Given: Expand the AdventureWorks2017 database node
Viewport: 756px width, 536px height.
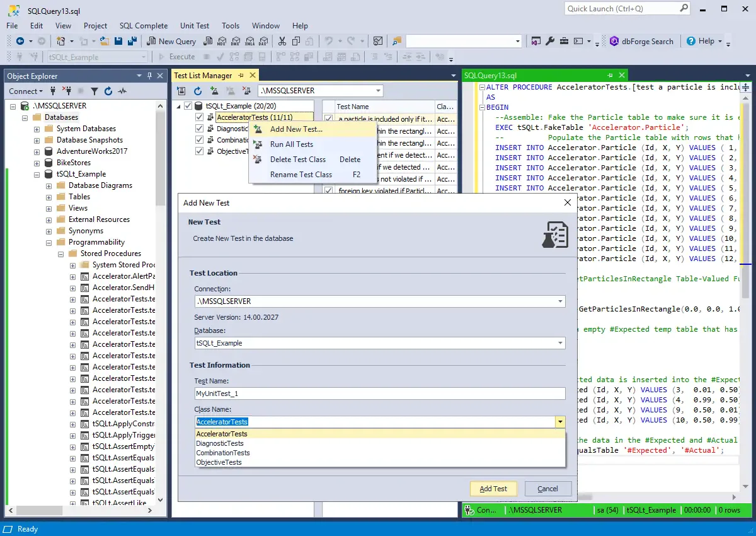Looking at the screenshot, I should [x=37, y=151].
